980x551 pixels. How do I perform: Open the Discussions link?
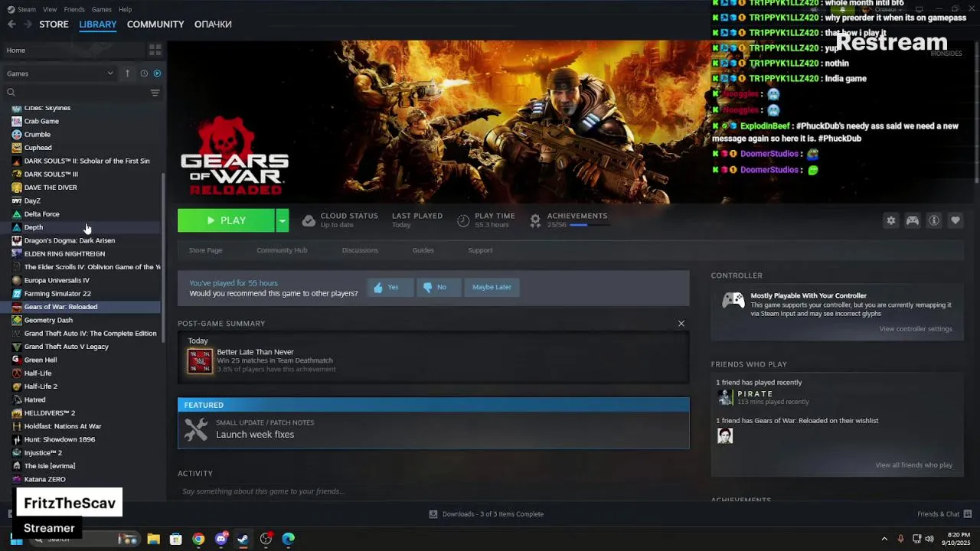[x=360, y=250]
